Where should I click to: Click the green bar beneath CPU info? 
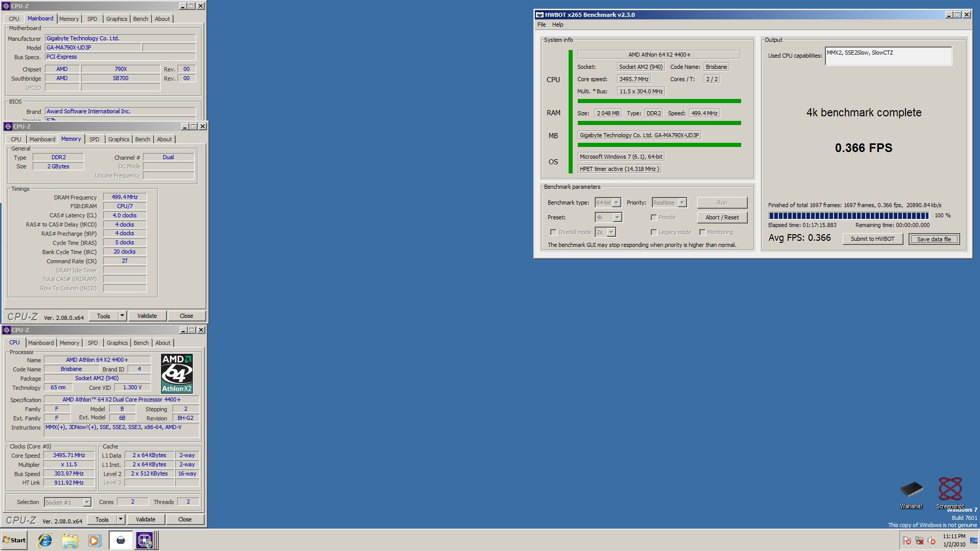[659, 101]
